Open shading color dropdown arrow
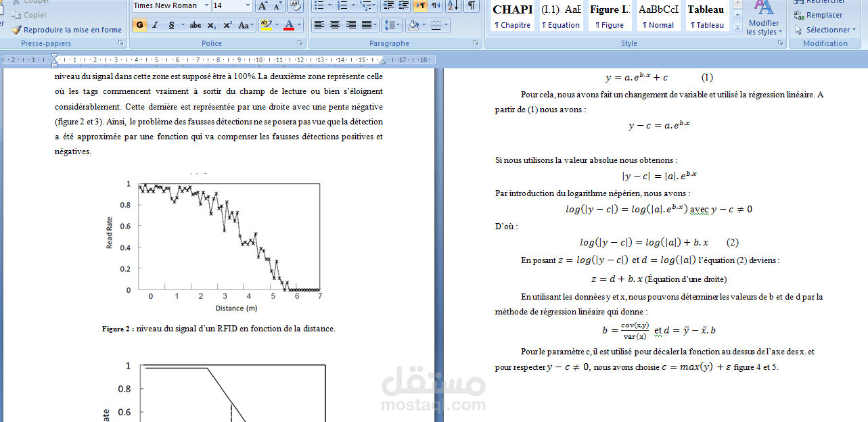This screenshot has height=422, width=868. point(423,25)
